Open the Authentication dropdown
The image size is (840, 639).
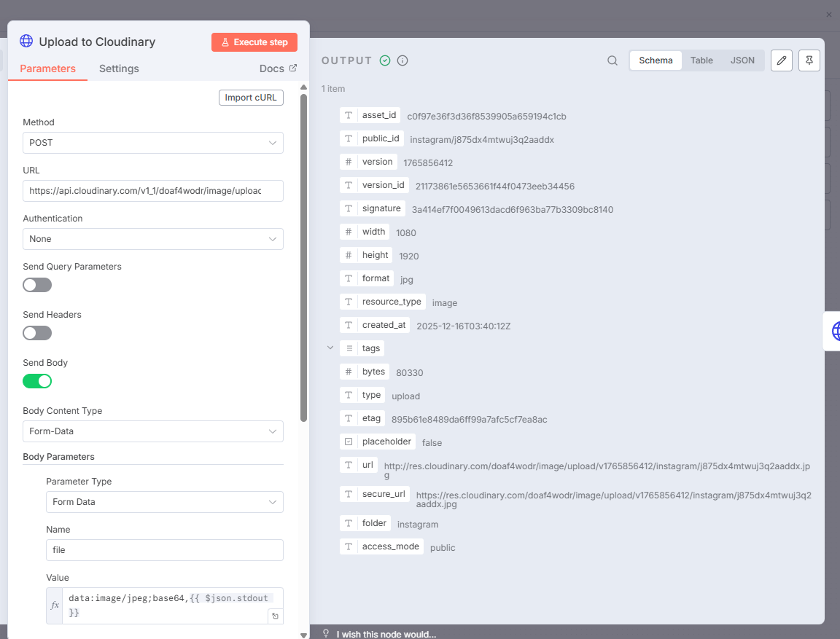[x=152, y=239]
